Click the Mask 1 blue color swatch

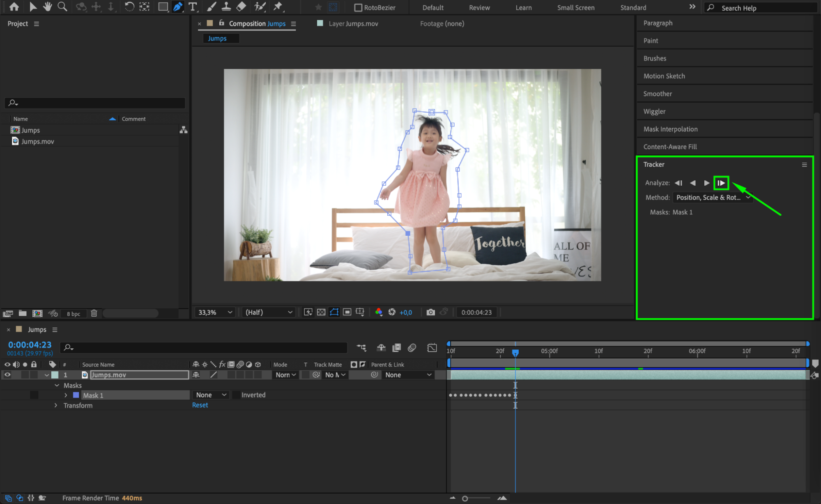tap(76, 395)
